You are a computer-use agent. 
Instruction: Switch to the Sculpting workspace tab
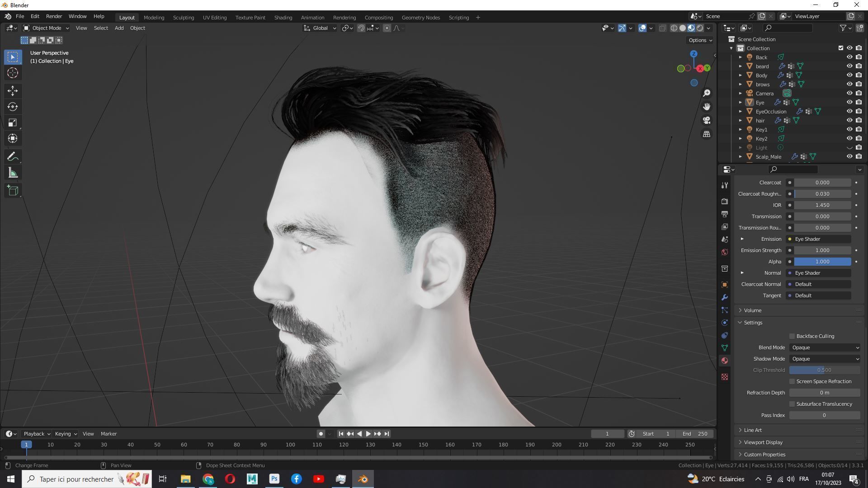(x=183, y=18)
